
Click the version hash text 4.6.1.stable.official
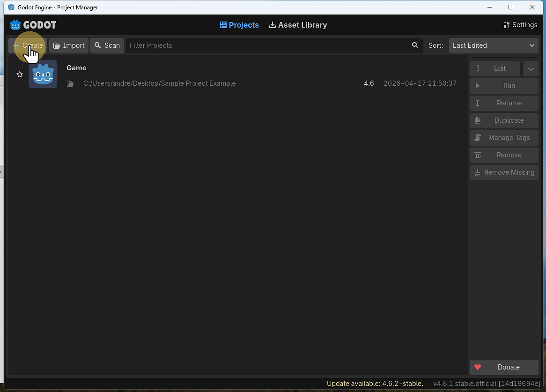[487, 384]
